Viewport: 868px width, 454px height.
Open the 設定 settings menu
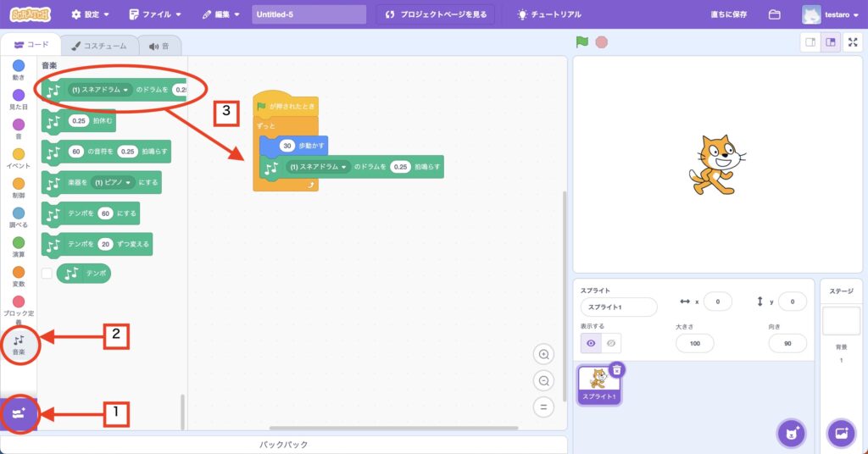90,14
